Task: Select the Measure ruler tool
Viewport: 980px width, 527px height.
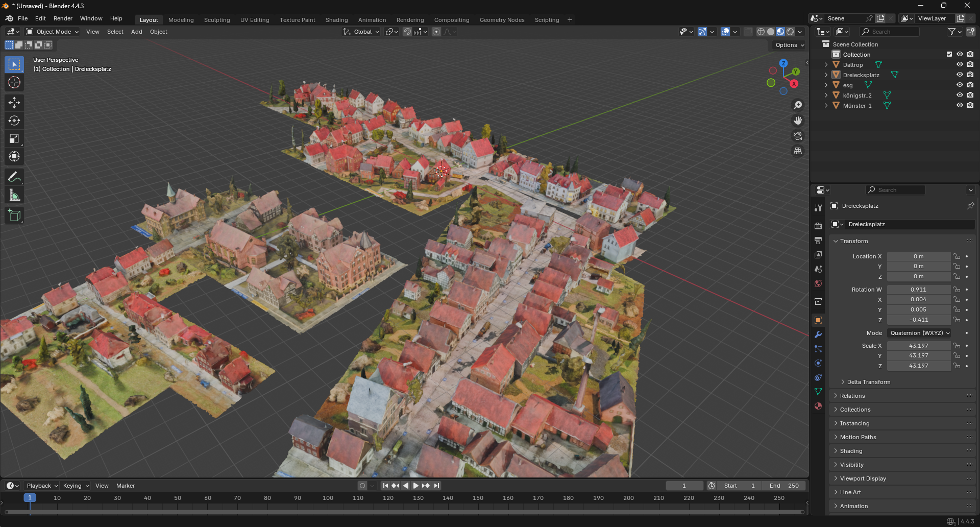Action: click(14, 195)
